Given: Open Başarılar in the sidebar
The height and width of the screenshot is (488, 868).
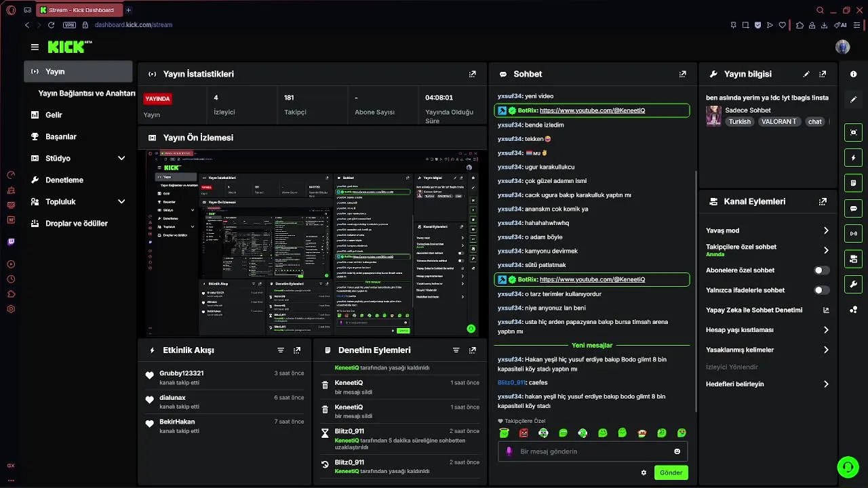Looking at the screenshot, I should click(60, 136).
